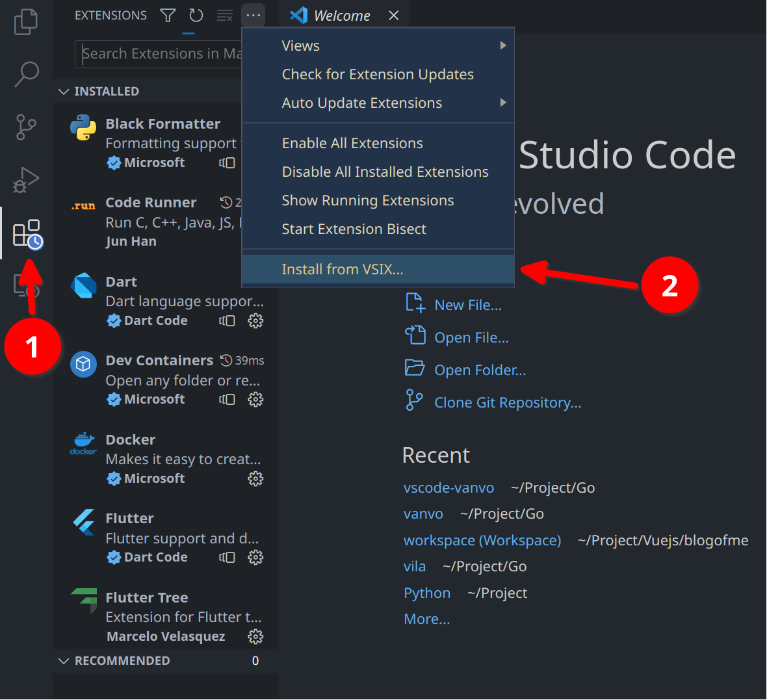Collapse the RECOMMENDED section

(166, 661)
